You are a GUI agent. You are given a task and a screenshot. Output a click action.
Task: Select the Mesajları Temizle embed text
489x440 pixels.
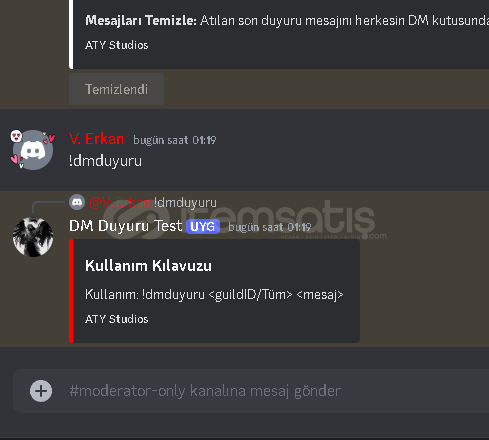click(x=287, y=21)
